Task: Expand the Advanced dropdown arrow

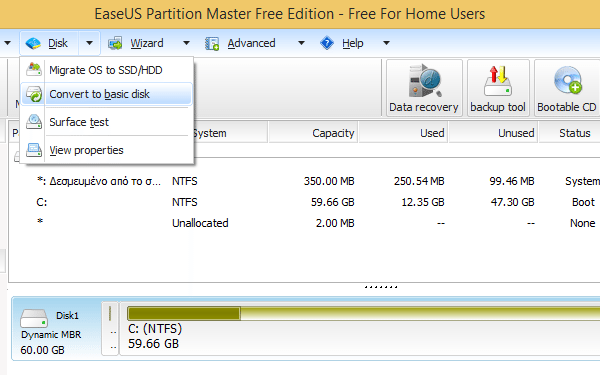Action: [301, 43]
